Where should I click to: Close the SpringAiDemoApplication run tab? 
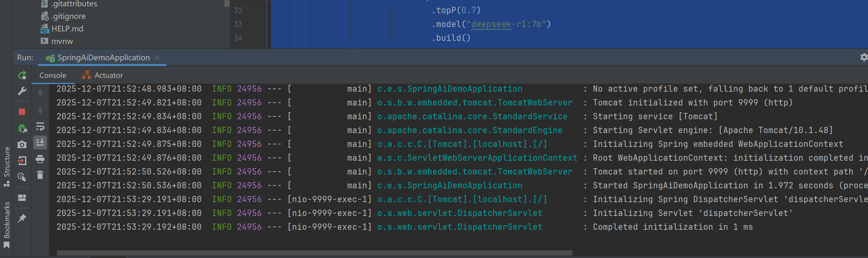click(157, 58)
